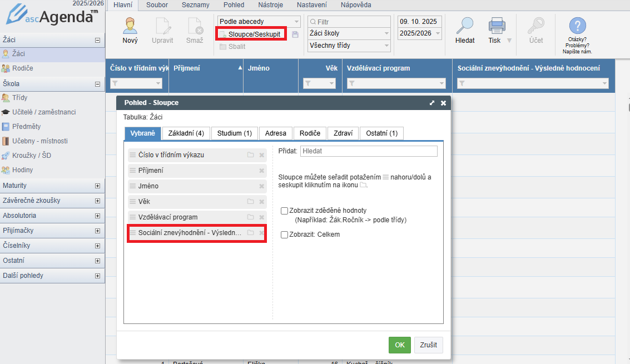Maximize the Pohled - Sloupce dialog
The image size is (630, 364).
click(432, 103)
